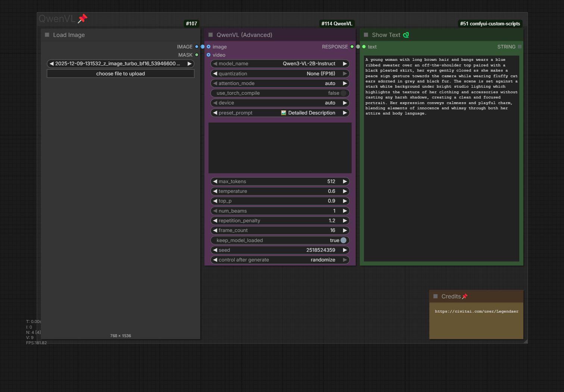564x392 pixels.
Task: Click the STRING output grid icon
Action: pos(520,47)
